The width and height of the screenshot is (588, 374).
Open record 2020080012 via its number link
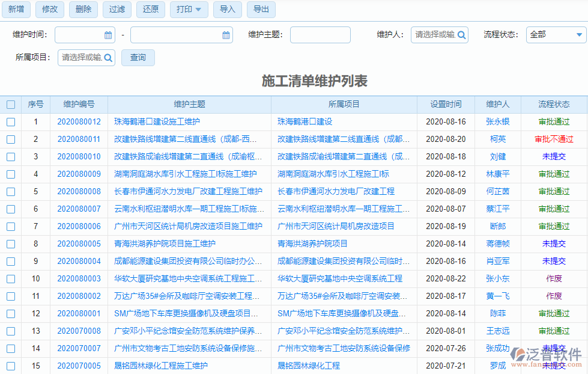pyautogui.click(x=79, y=121)
